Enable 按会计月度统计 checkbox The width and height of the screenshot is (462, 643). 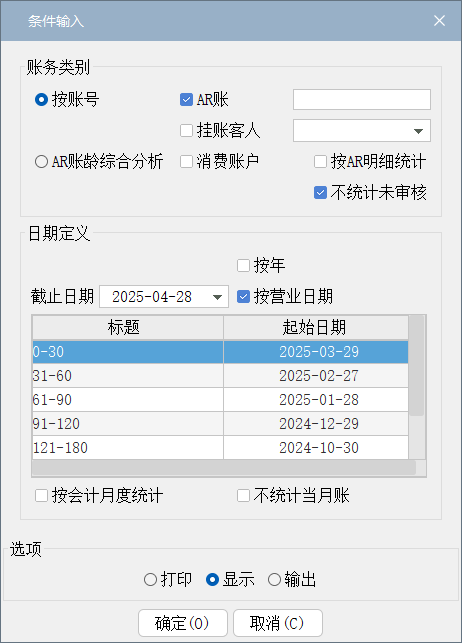coord(41,495)
